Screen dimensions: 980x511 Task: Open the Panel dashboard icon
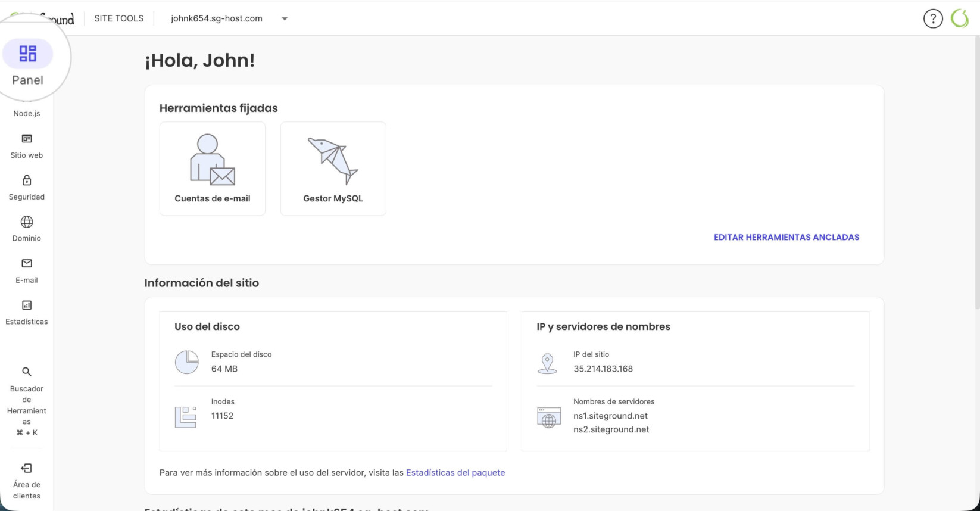point(28,54)
